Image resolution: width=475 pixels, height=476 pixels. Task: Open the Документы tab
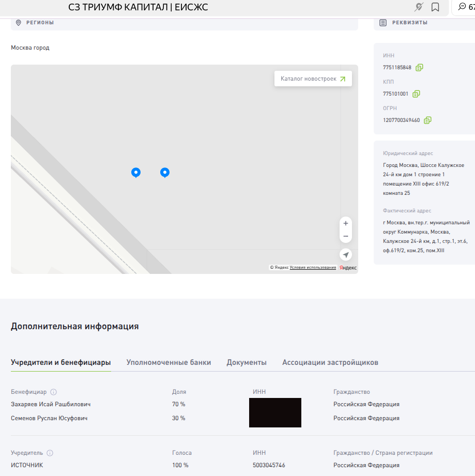pos(247,363)
